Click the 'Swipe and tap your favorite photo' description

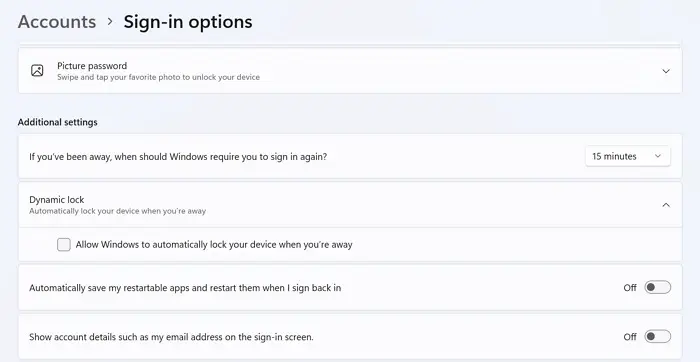pos(158,77)
